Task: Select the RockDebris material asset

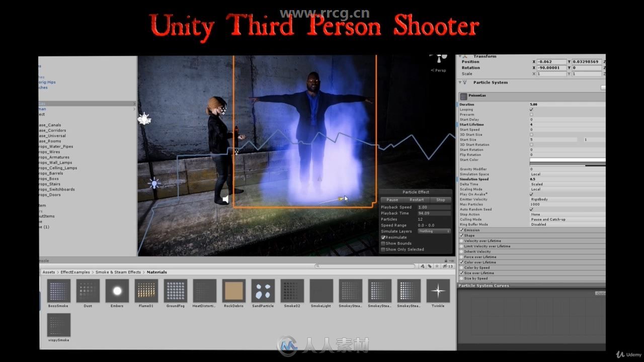Action: [x=234, y=291]
